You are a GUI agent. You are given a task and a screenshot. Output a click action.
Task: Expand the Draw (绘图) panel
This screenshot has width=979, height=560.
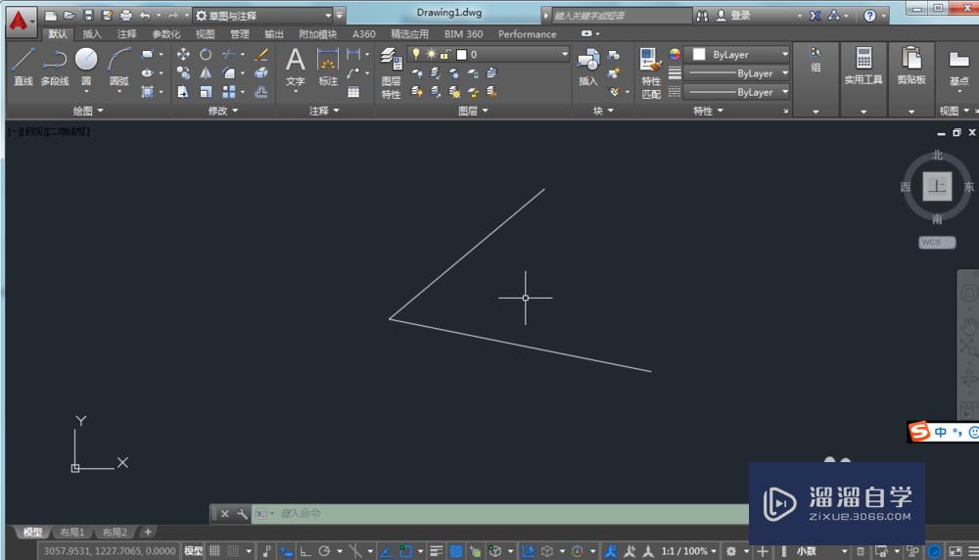tap(88, 111)
